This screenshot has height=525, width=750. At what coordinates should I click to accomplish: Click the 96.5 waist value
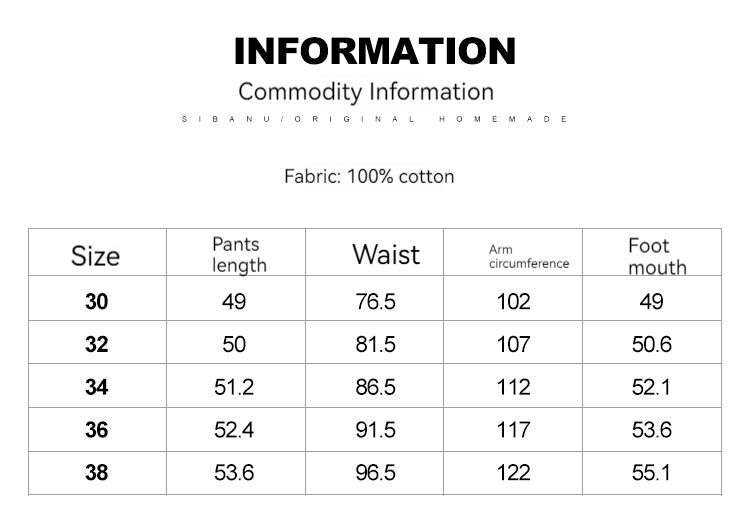click(x=376, y=473)
